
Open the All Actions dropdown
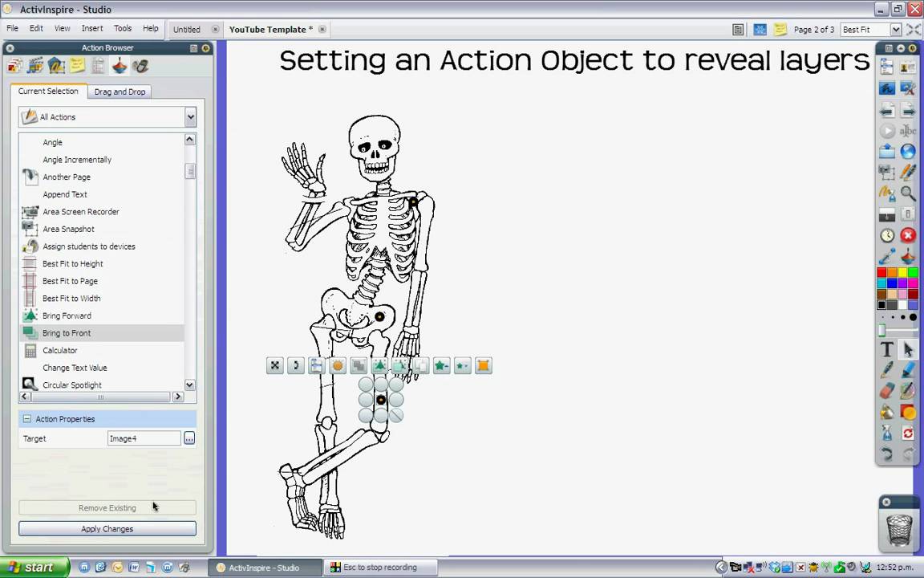point(190,116)
